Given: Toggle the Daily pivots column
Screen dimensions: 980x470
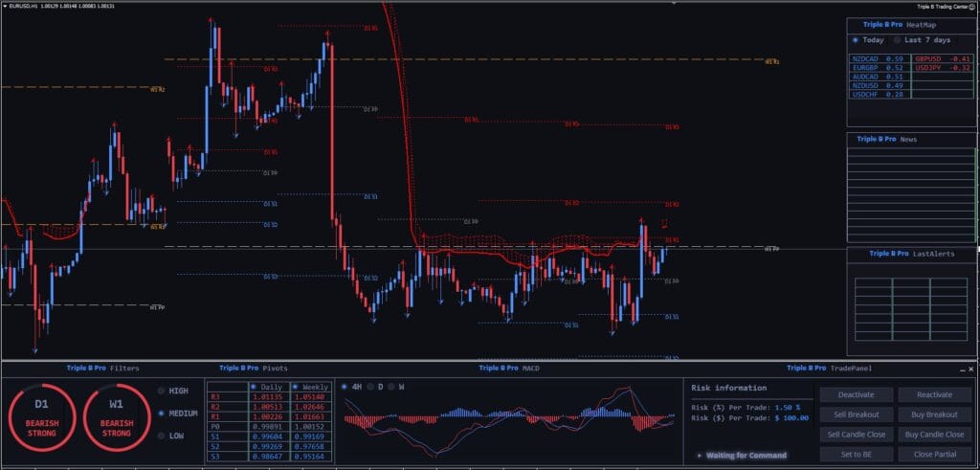Looking at the screenshot, I should pyautogui.click(x=269, y=387).
